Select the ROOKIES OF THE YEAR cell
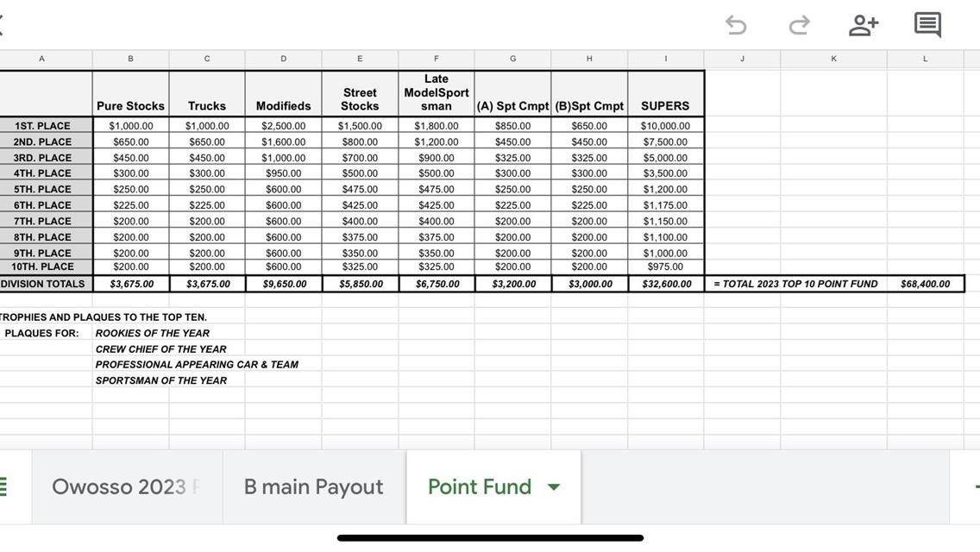This screenshot has height=552, width=980. pyautogui.click(x=153, y=333)
